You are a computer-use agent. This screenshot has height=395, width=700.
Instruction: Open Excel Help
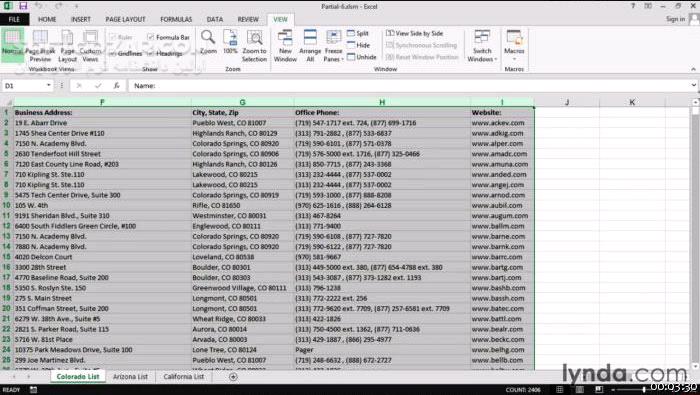click(x=633, y=6)
